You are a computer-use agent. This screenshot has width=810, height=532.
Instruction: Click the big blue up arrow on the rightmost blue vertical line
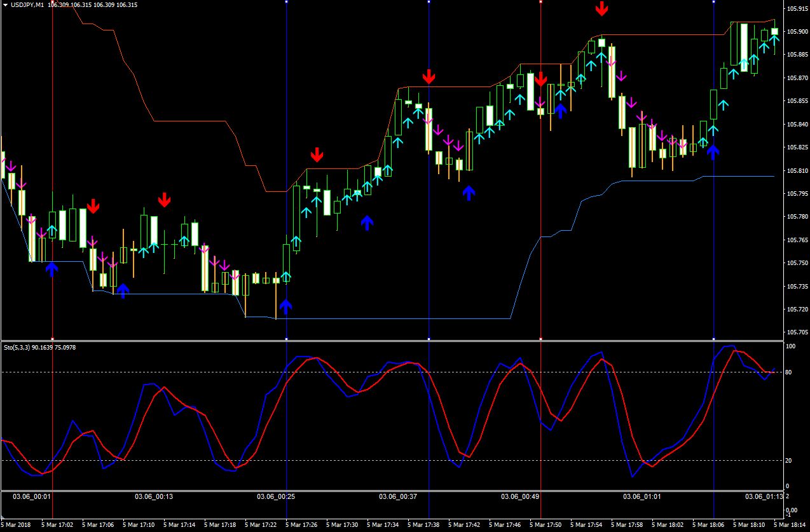pos(713,151)
